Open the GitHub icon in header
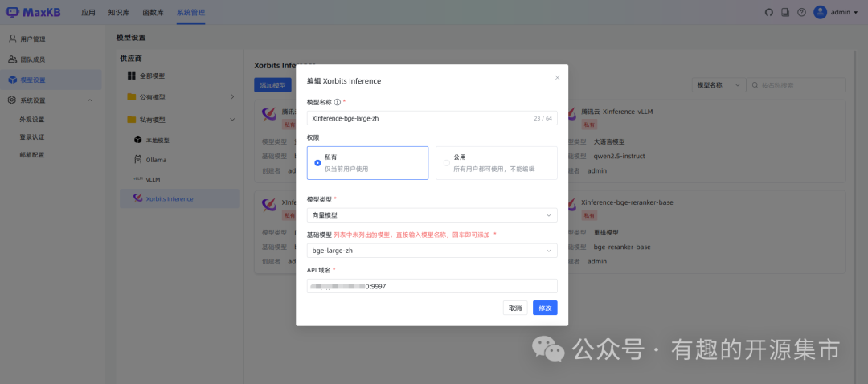Image resolution: width=868 pixels, height=384 pixels. (768, 12)
